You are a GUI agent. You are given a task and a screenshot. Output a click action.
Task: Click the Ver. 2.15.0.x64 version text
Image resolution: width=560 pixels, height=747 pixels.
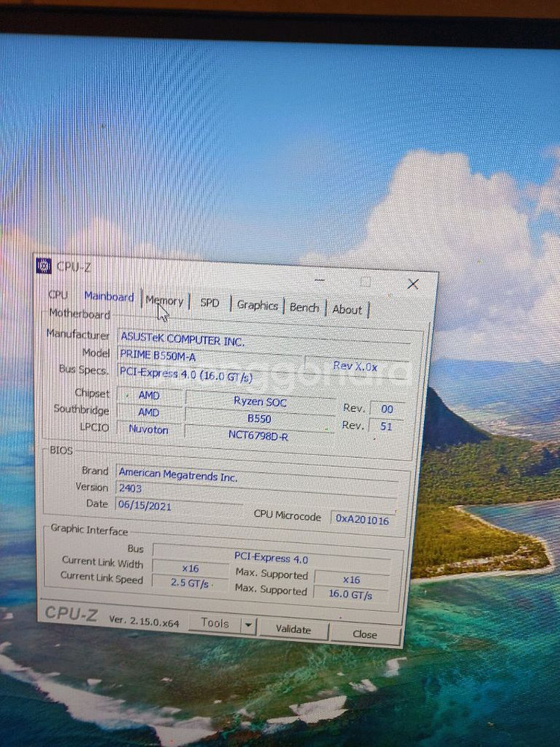click(x=144, y=620)
